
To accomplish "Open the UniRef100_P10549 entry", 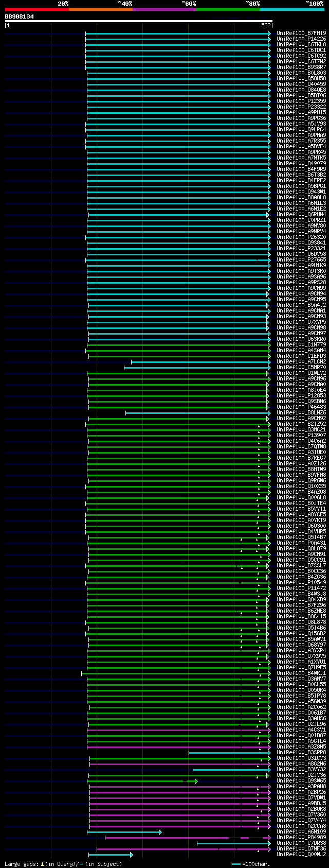I will pos(301,582).
